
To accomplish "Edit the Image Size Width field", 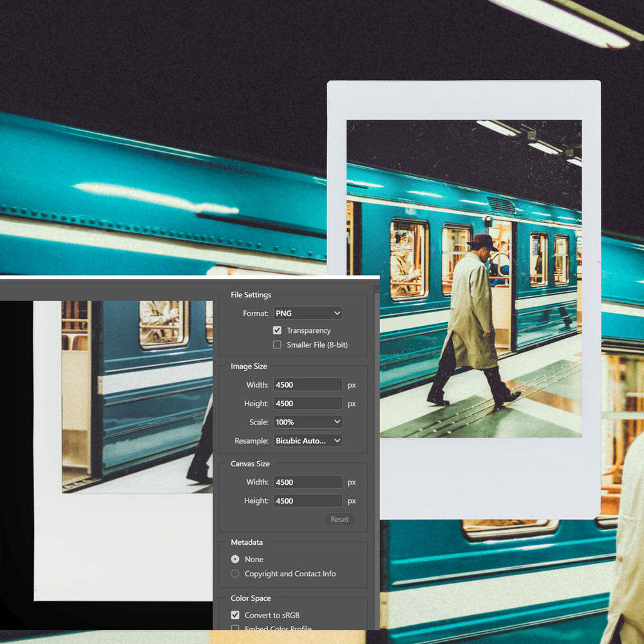I will click(x=307, y=384).
